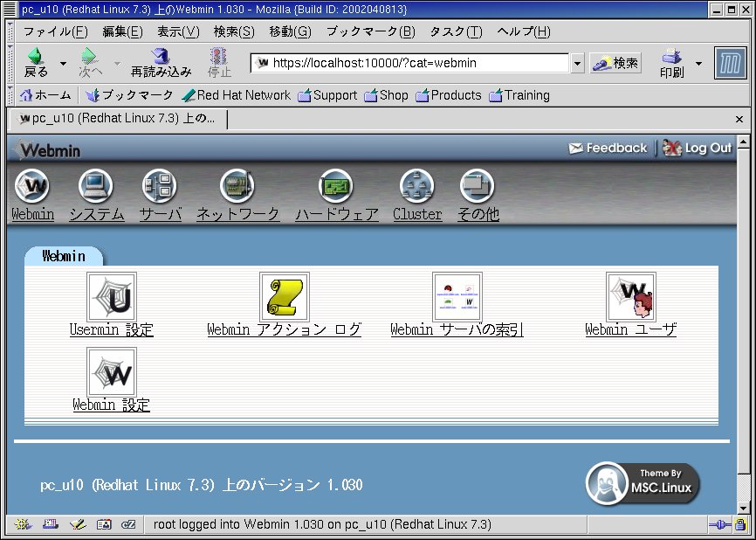Click the security lock icon in status bar
This screenshot has height=540, width=756.
point(740,524)
